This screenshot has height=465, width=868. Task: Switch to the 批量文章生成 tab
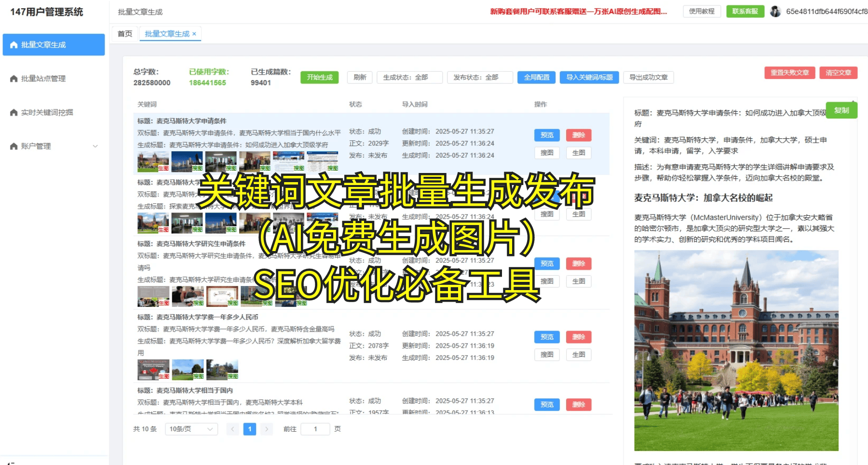[x=167, y=34]
